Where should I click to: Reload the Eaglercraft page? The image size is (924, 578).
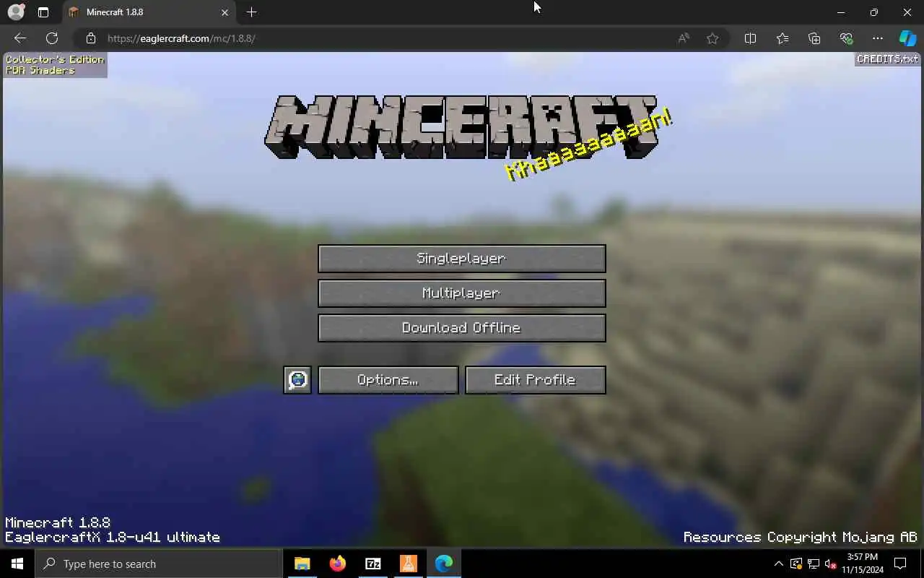coord(52,38)
